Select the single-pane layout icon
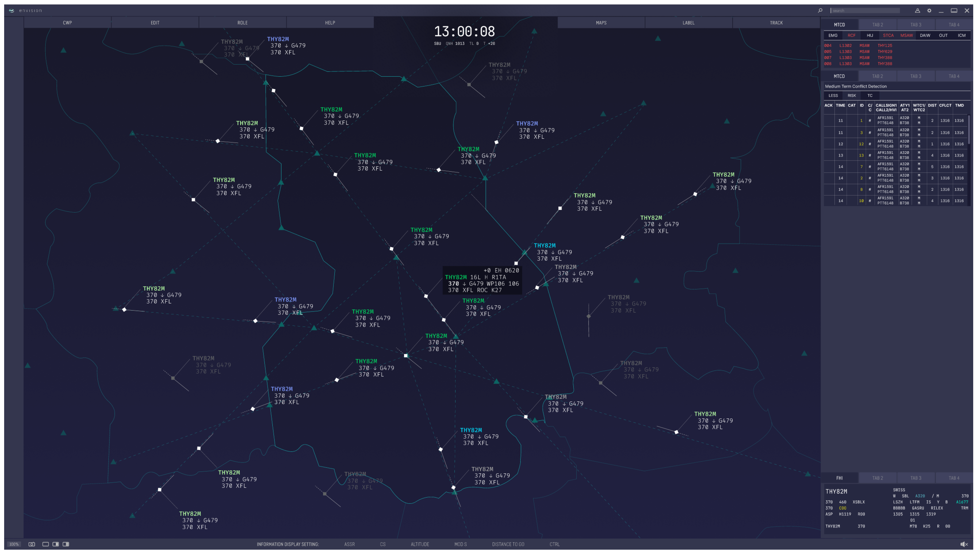Viewport: 980px width, 555px height. click(x=45, y=544)
